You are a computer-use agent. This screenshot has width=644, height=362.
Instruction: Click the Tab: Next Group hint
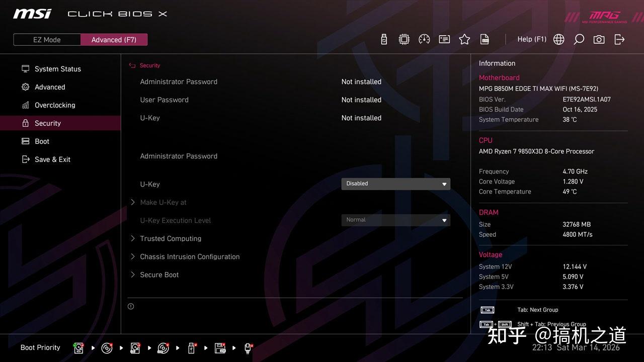coord(538,310)
